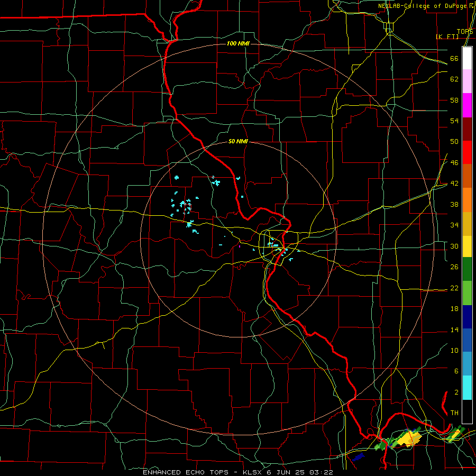Click the legend value '62'

pos(454,79)
